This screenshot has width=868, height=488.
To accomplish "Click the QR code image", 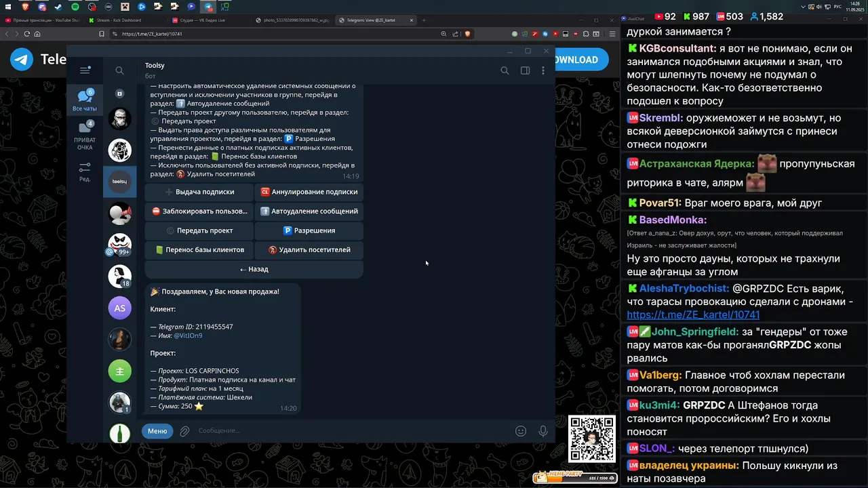I will point(592,439).
